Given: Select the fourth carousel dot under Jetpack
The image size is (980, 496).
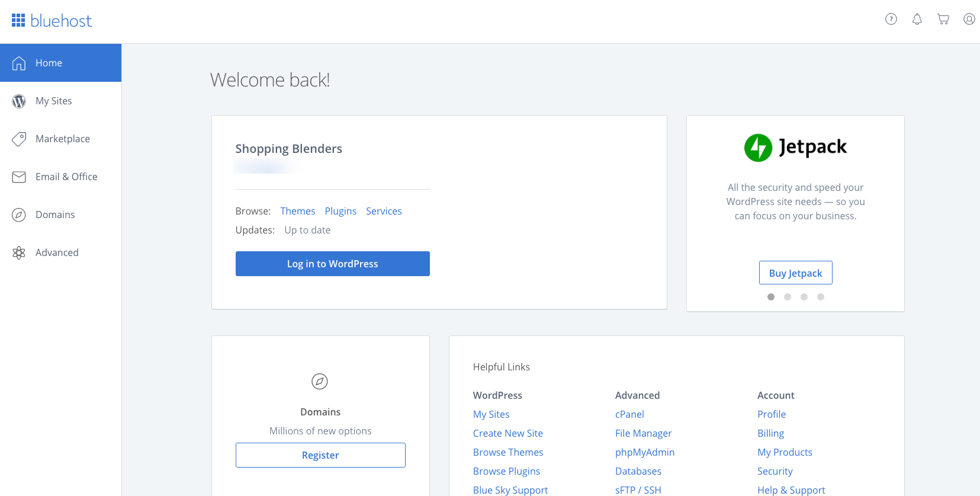Looking at the screenshot, I should pos(821,297).
